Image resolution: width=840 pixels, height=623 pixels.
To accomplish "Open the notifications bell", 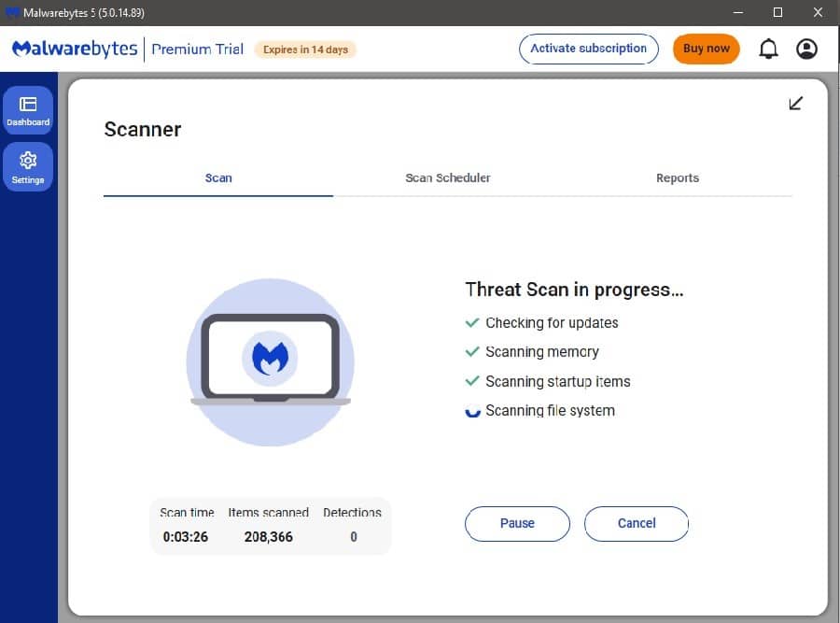I will (x=768, y=49).
